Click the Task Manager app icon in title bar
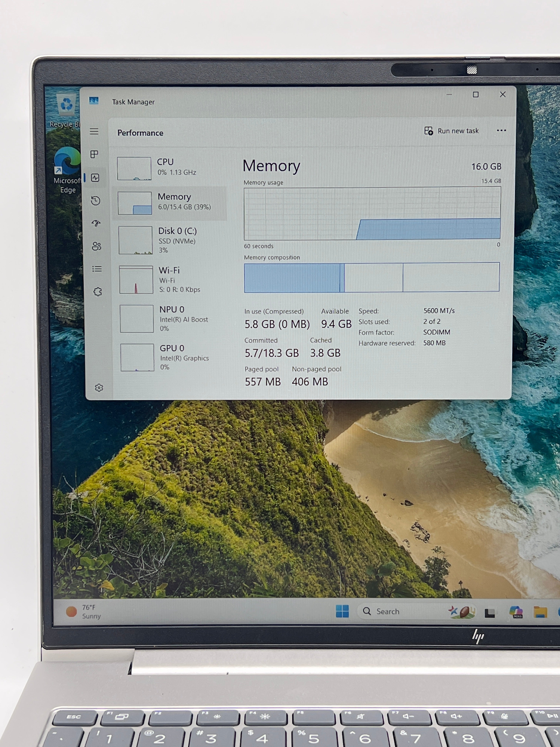The height and width of the screenshot is (747, 560). [94, 101]
